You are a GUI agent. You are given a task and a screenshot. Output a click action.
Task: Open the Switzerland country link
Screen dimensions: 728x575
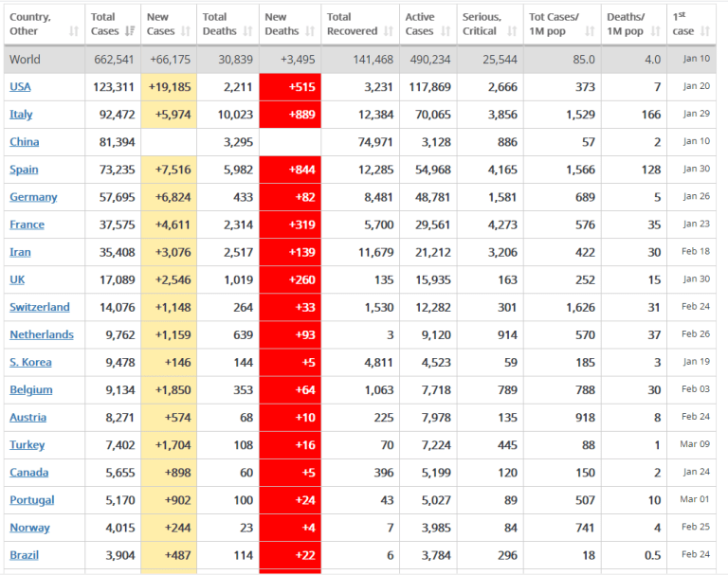coord(40,307)
